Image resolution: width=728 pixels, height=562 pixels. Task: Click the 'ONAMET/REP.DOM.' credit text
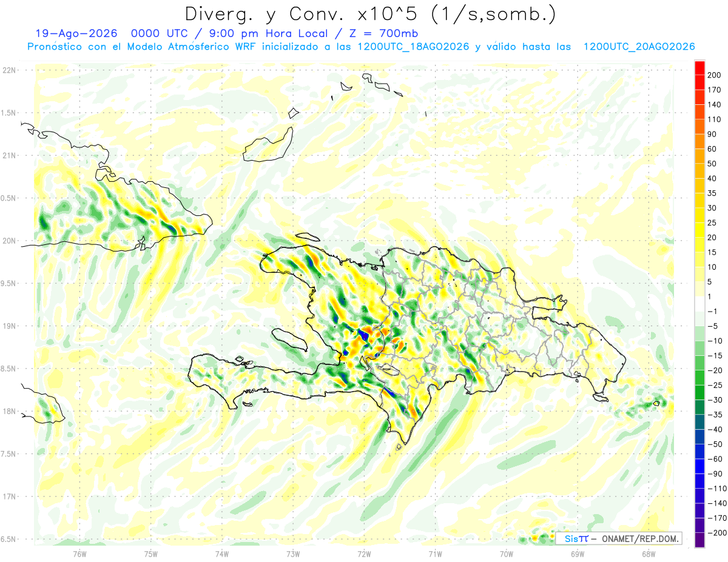pos(640,538)
